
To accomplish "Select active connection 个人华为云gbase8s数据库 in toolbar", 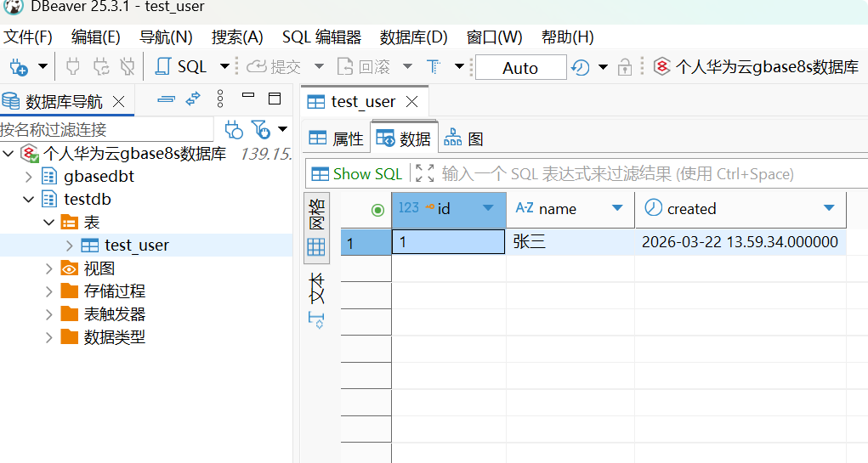I will 756,67.
